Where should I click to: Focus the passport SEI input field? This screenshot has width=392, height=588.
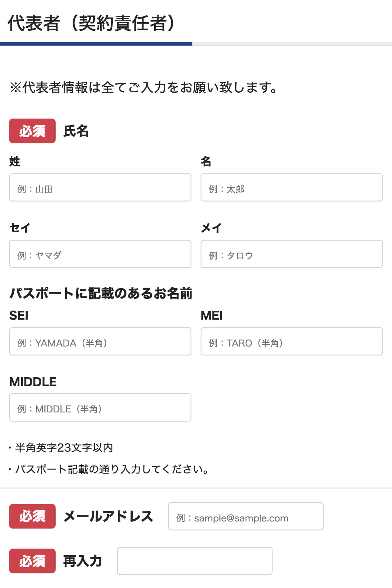click(x=100, y=341)
